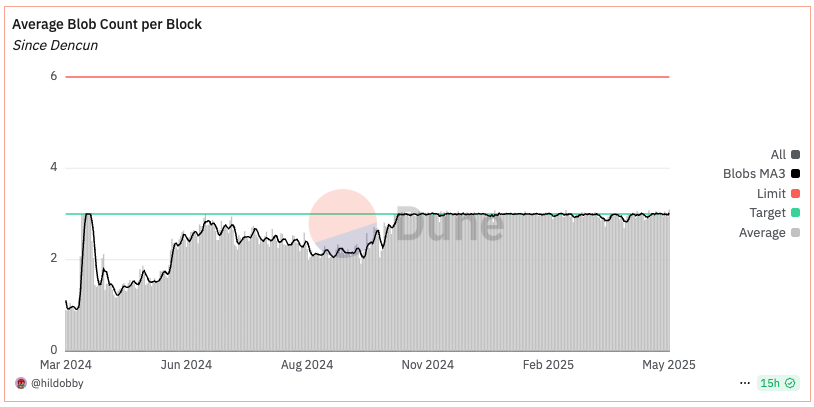Click the y-axis value 4

53,168
